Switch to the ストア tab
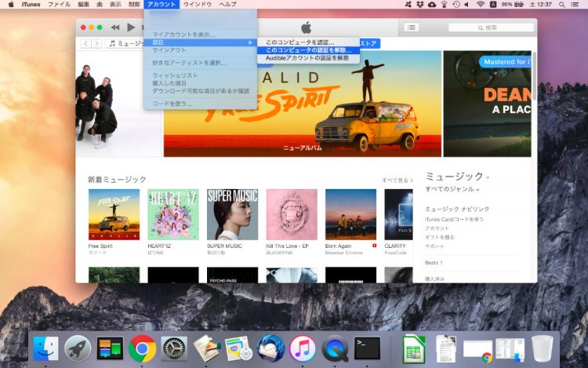588x368 pixels. click(x=370, y=43)
